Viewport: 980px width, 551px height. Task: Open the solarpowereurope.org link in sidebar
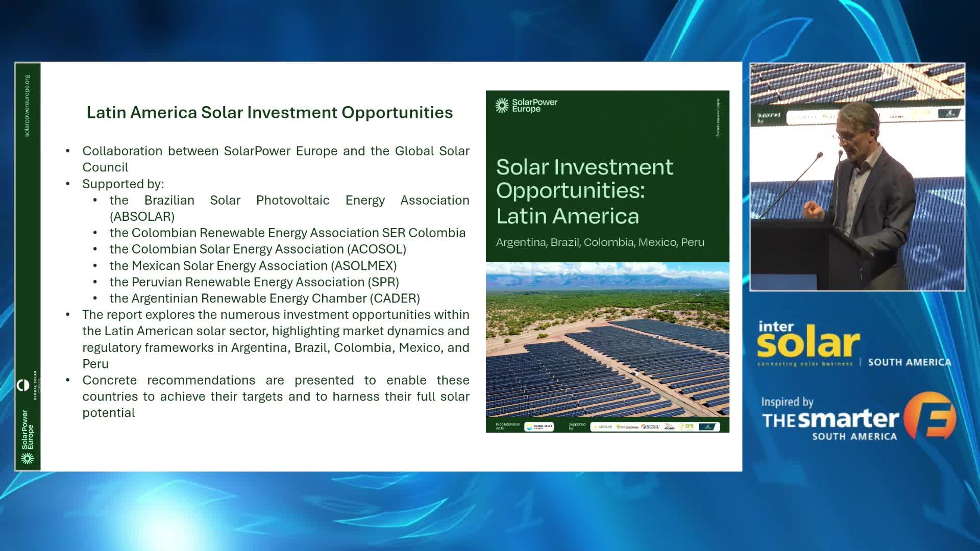pyautogui.click(x=27, y=106)
